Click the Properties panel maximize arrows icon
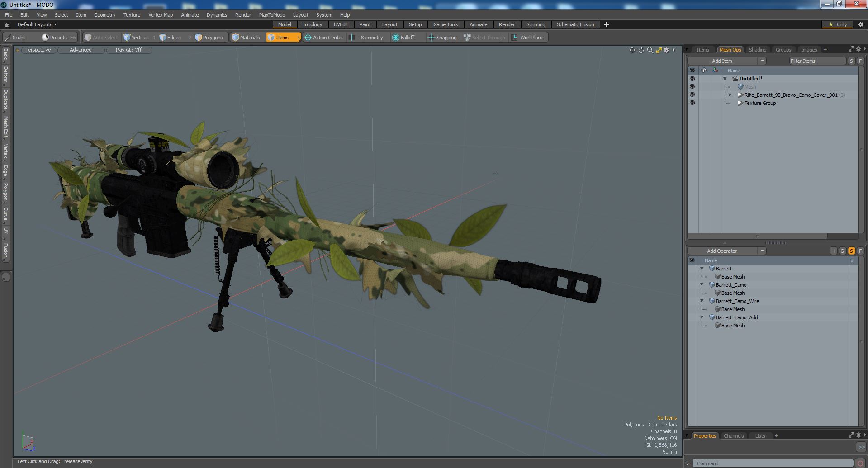The height and width of the screenshot is (468, 868). pos(851,435)
